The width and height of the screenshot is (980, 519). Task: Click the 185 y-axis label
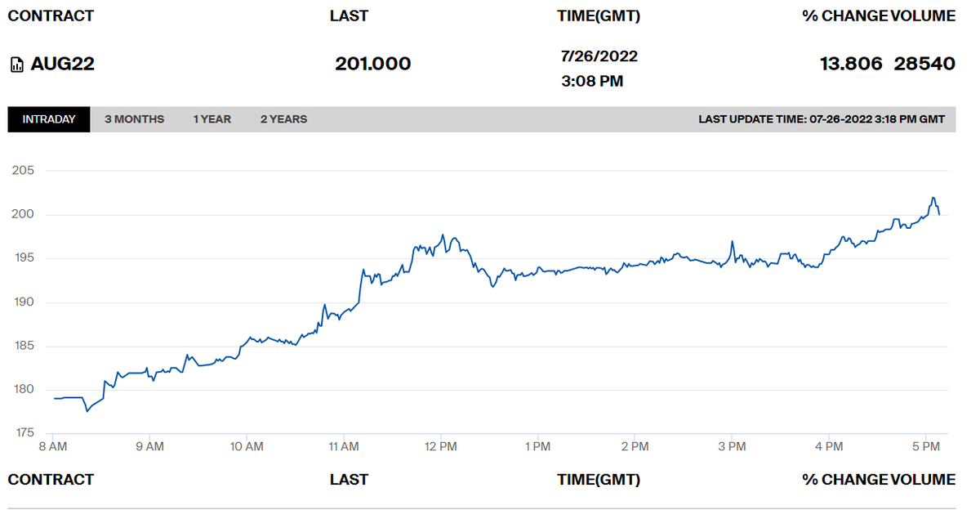pos(23,346)
